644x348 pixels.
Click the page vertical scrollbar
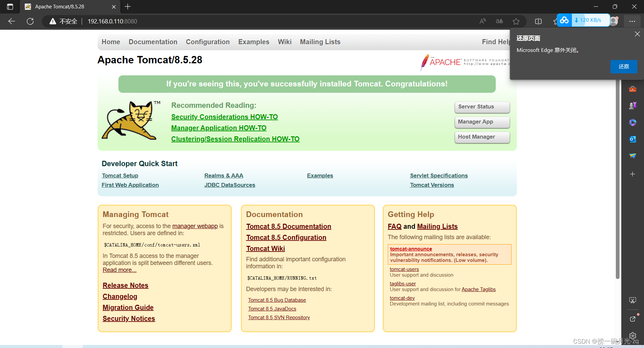tap(618, 179)
